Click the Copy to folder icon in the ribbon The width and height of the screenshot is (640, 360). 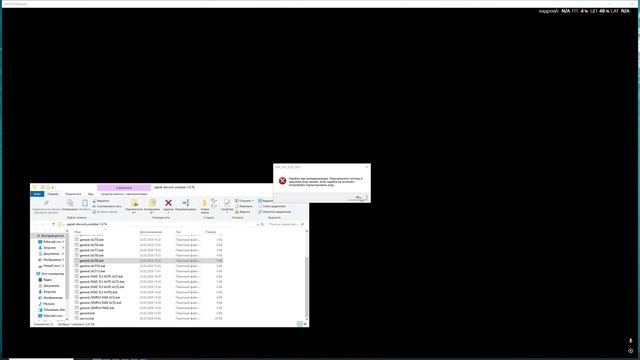(x=152, y=203)
